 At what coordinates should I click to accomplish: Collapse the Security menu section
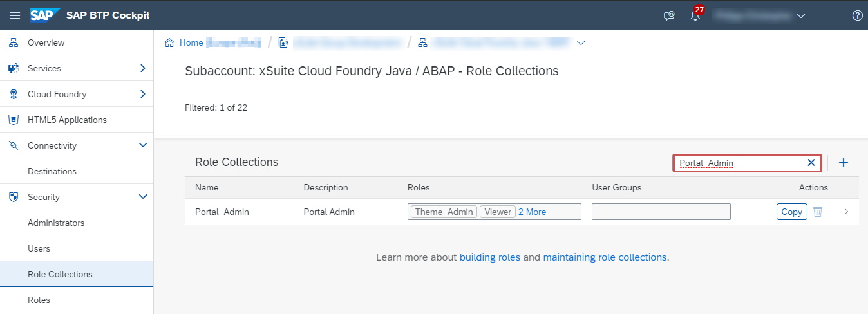(x=143, y=197)
